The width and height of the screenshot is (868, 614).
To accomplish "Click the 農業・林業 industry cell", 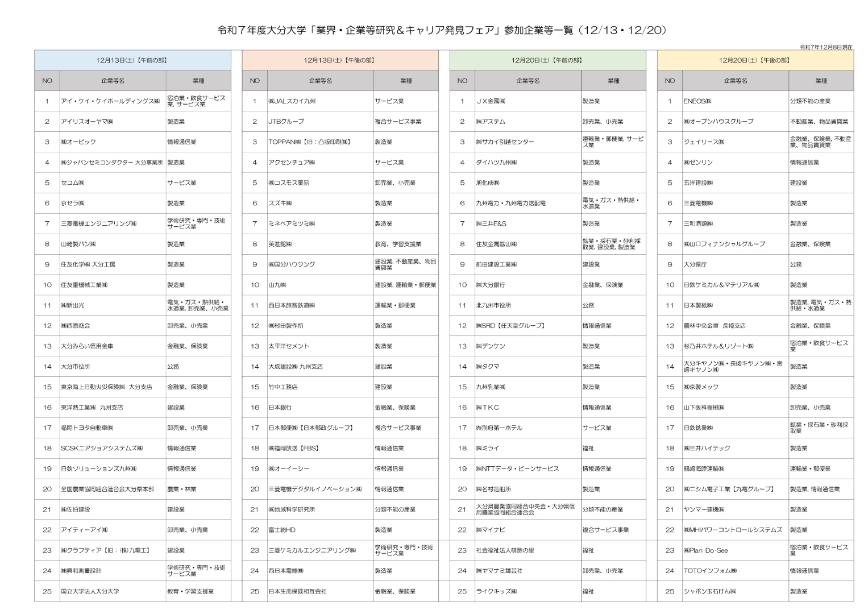I will (x=182, y=489).
